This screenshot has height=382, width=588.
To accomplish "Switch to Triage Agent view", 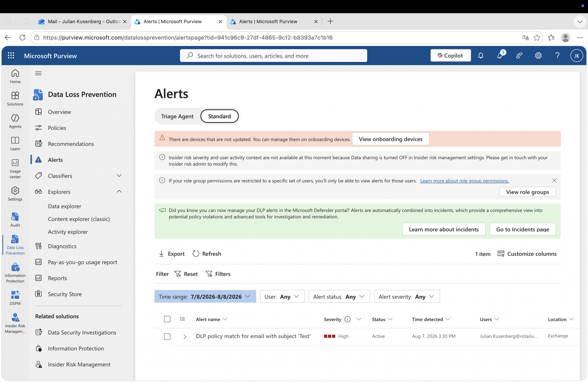I will click(177, 116).
